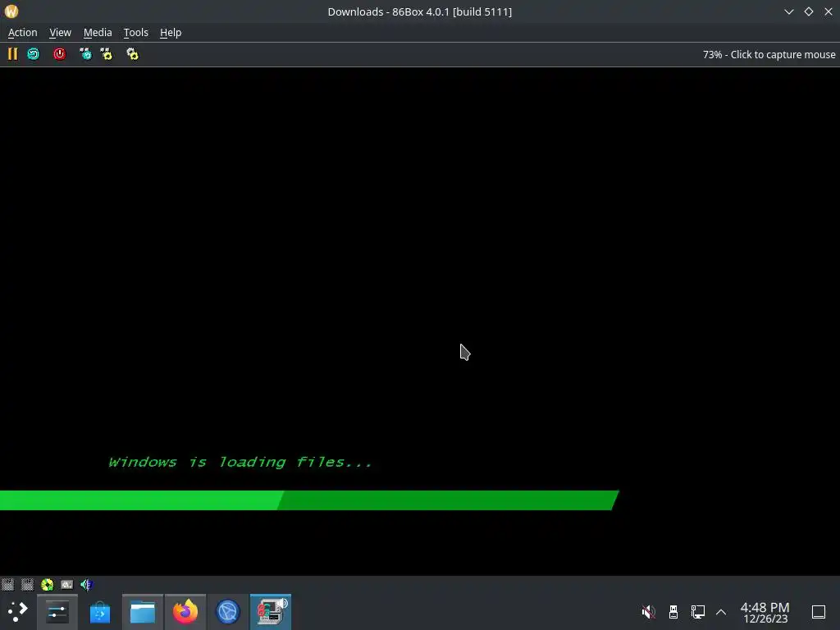Open the Tools menu

click(x=135, y=33)
